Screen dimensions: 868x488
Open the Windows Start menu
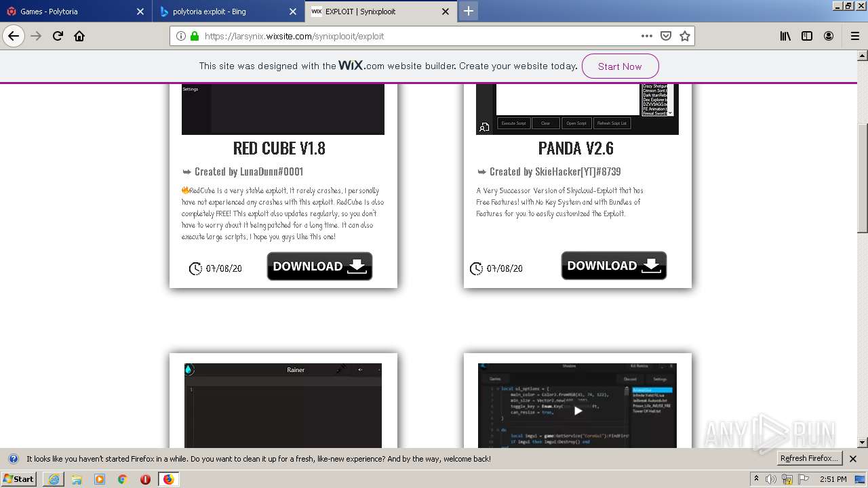pos(19,479)
